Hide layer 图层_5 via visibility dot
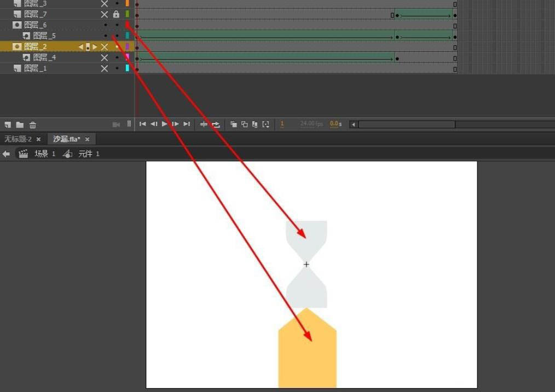This screenshot has height=392, width=555. [x=106, y=36]
